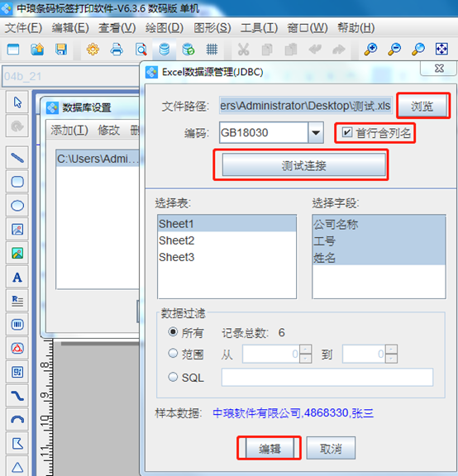The height and width of the screenshot is (476, 458).
Task: Select the arc drawing tool
Action: 17,419
